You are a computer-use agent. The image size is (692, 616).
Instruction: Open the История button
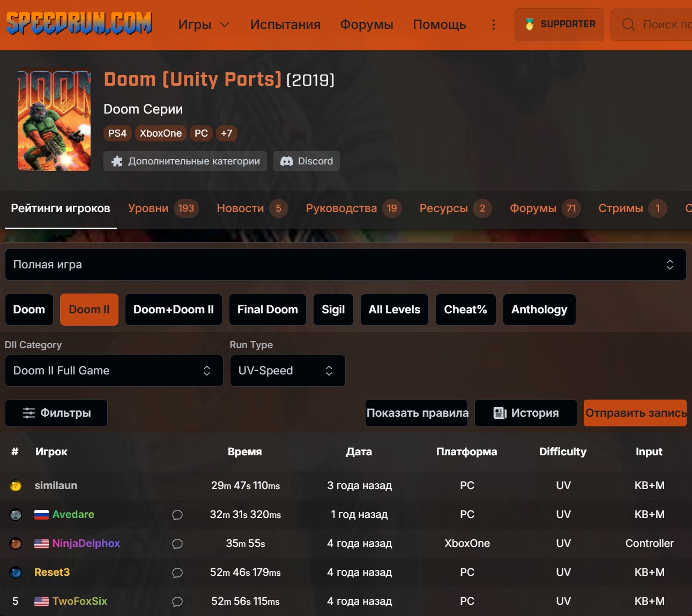tap(526, 413)
